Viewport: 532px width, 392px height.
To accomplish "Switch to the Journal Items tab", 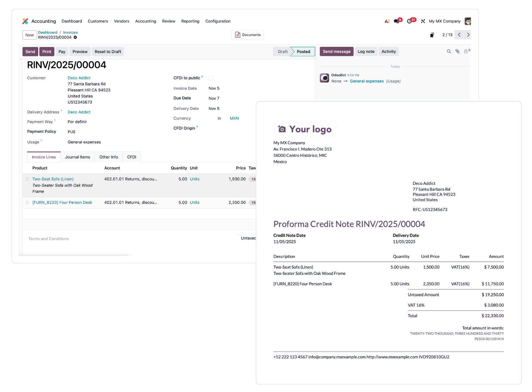I will tap(78, 157).
